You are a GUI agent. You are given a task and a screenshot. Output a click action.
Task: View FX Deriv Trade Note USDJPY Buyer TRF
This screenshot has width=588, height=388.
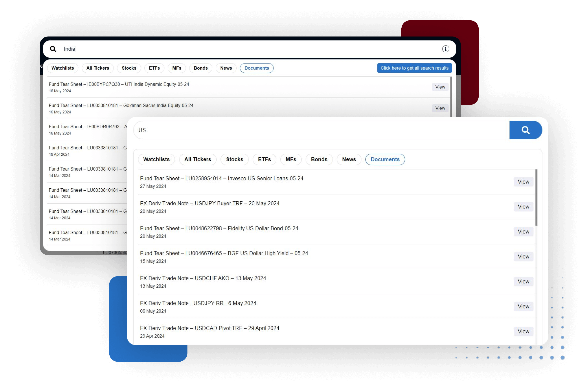click(x=523, y=207)
